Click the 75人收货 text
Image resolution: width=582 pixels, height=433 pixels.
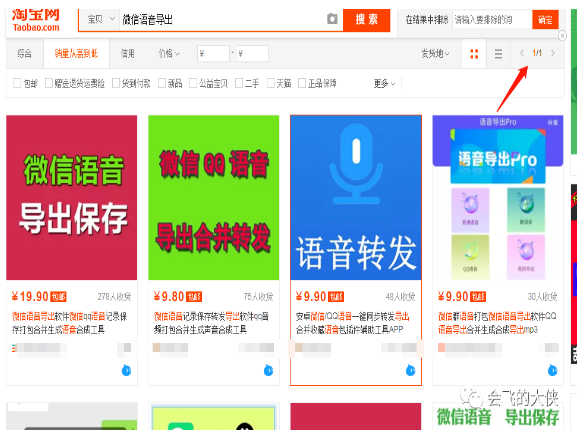pos(258,296)
